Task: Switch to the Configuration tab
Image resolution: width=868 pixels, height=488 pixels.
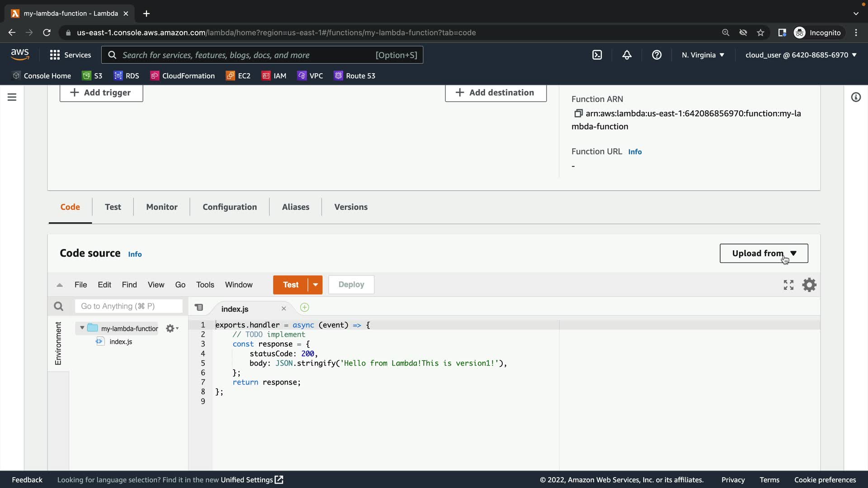Action: pos(230,207)
